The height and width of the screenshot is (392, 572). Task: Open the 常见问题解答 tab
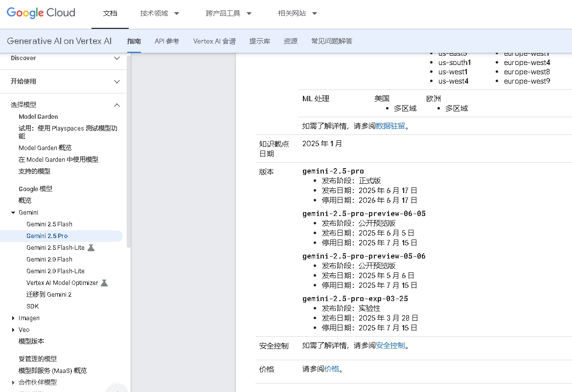point(332,41)
